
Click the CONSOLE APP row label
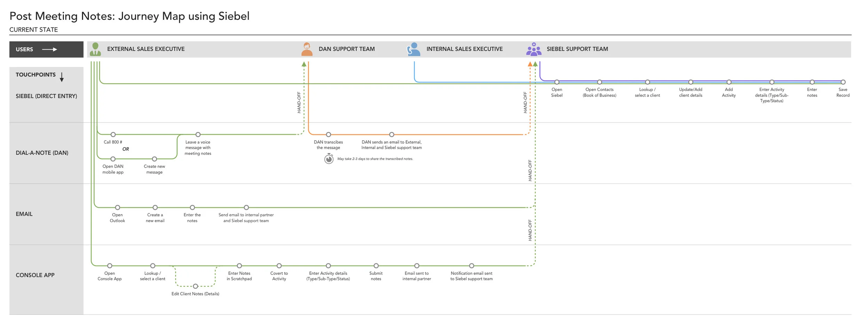pos(35,275)
